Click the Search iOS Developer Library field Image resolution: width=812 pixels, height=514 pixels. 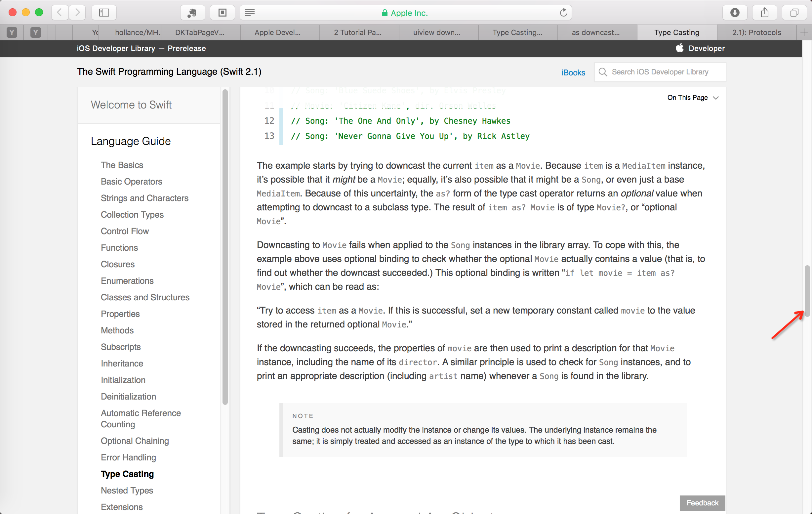click(660, 72)
